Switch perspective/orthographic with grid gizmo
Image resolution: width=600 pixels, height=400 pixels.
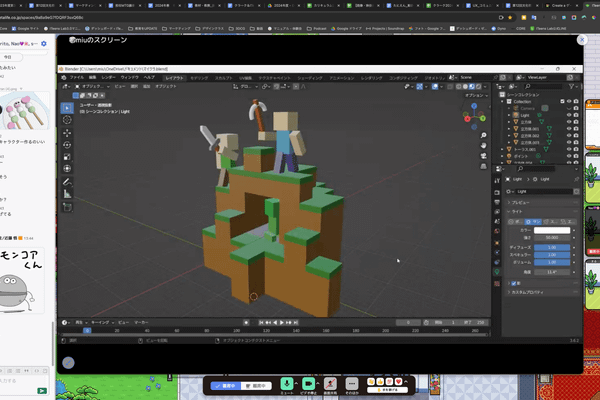483,166
